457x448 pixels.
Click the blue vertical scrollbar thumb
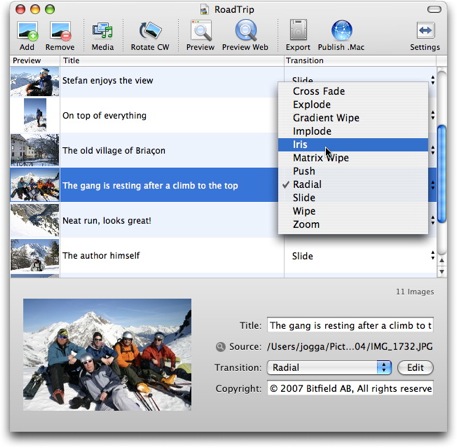point(442,173)
